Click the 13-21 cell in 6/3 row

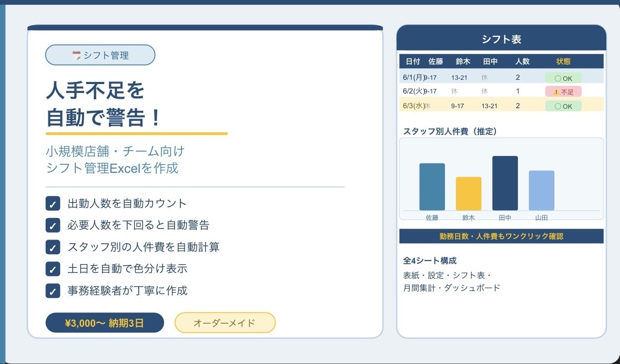click(x=490, y=106)
